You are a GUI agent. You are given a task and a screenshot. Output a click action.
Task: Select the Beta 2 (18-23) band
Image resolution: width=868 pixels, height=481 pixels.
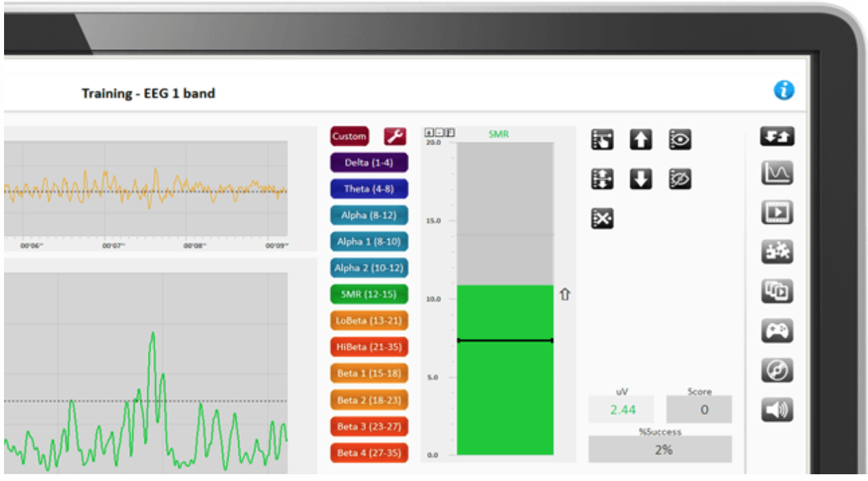(369, 401)
